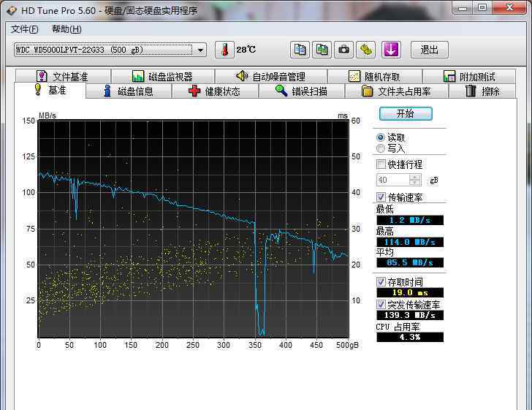
Task: Select 写入 write radio button
Action: (381, 148)
